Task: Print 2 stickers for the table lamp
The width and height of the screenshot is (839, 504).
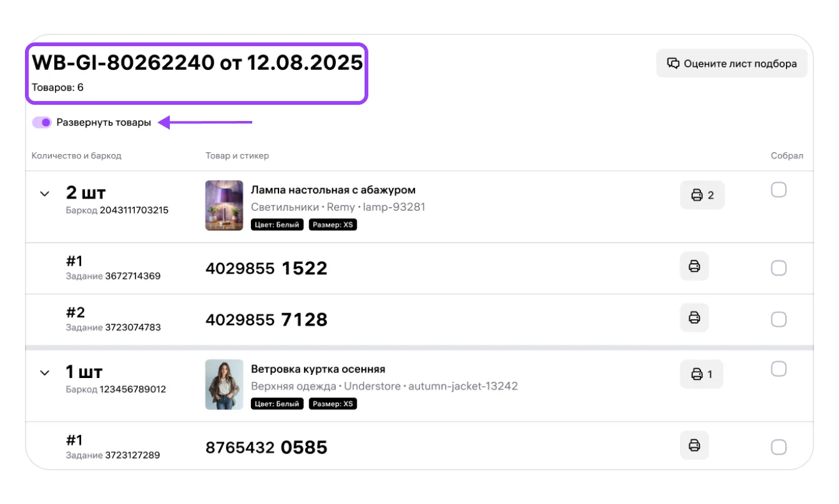Action: pyautogui.click(x=702, y=195)
